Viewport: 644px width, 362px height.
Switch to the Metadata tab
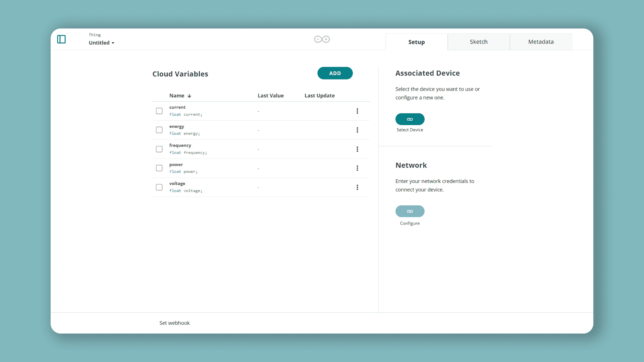coord(541,42)
